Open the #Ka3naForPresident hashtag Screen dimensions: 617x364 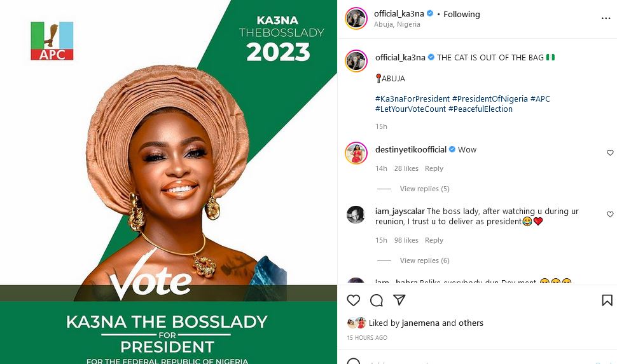412,98
